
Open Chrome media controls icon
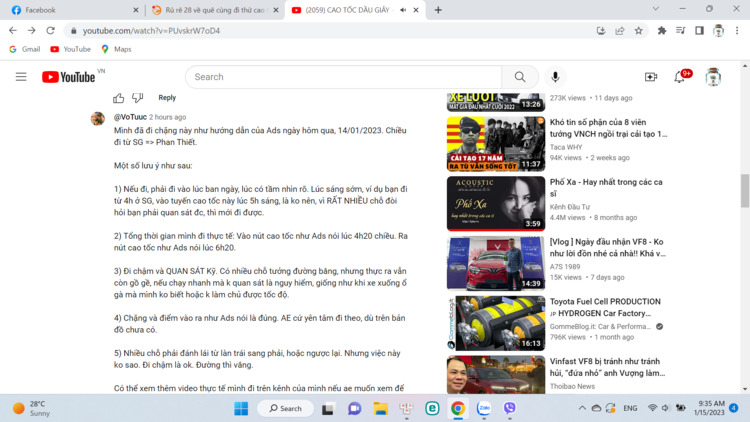[x=681, y=31]
